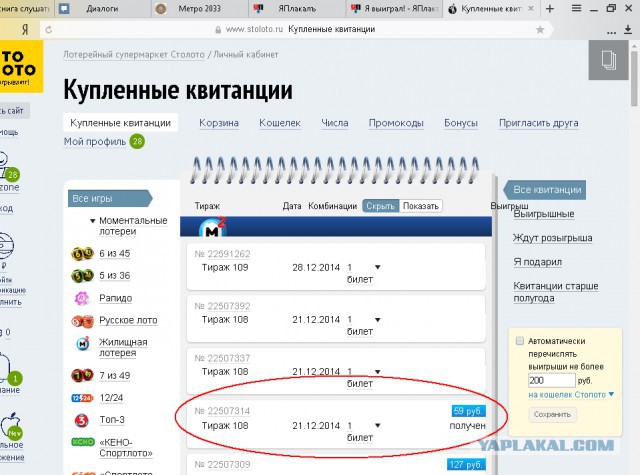Click the browser more options dots
The image size is (640, 475).
click(611, 33)
